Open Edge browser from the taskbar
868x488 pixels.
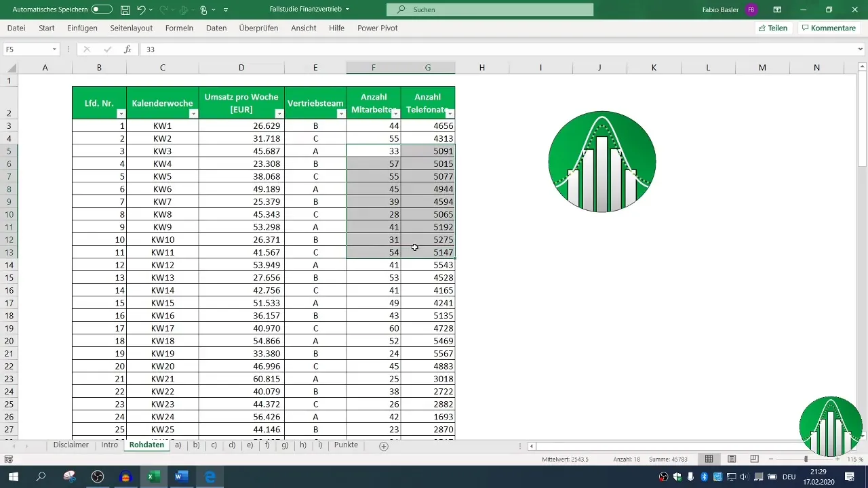coord(210,477)
